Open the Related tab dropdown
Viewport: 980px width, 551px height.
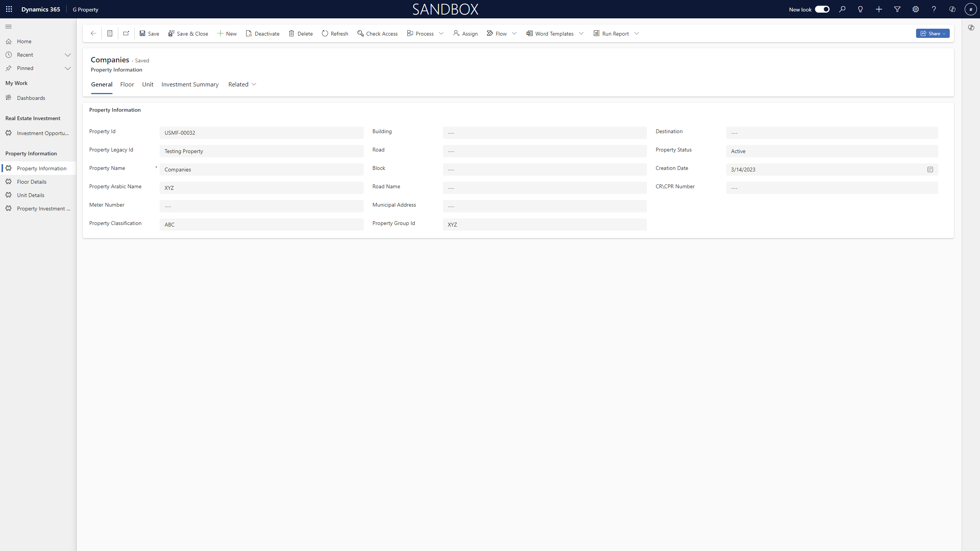[x=242, y=84]
